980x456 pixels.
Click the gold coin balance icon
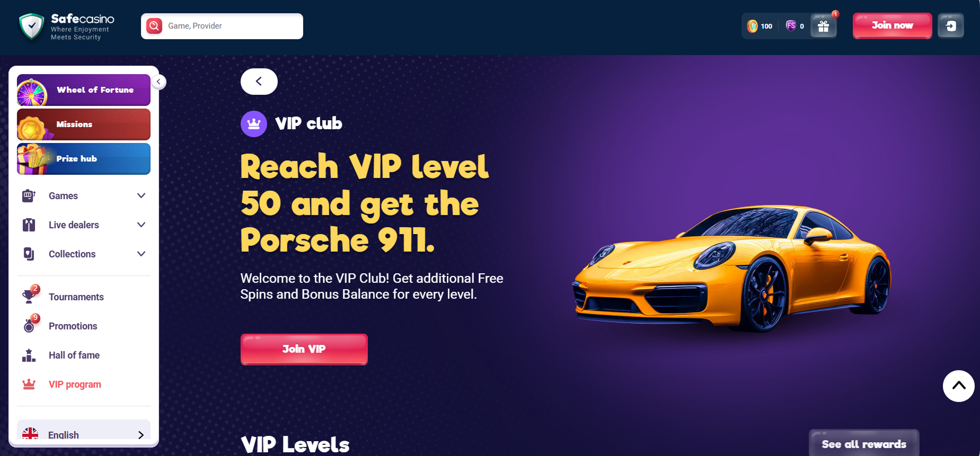tap(752, 26)
